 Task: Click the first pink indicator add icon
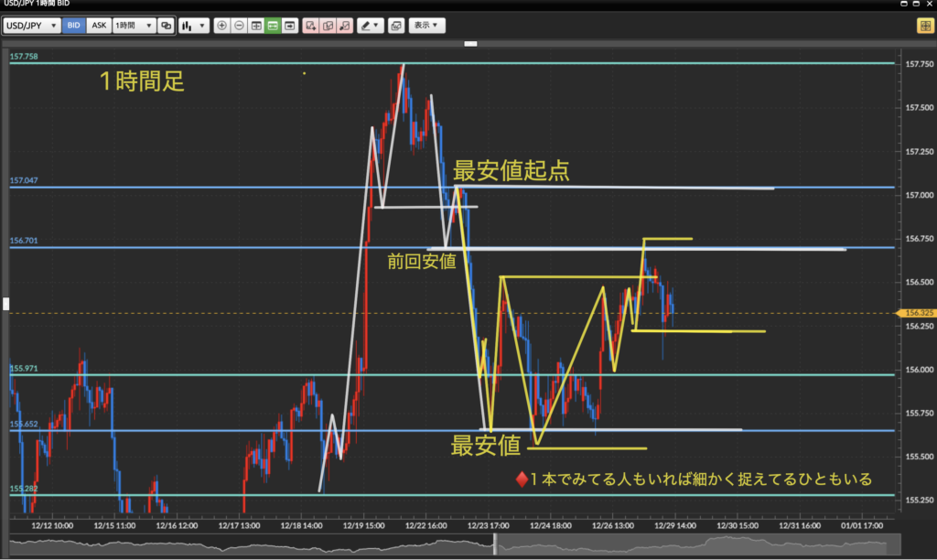[x=311, y=26]
